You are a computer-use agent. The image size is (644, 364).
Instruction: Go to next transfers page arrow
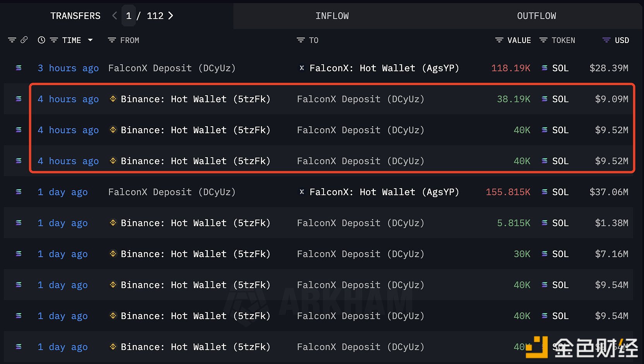(x=171, y=15)
